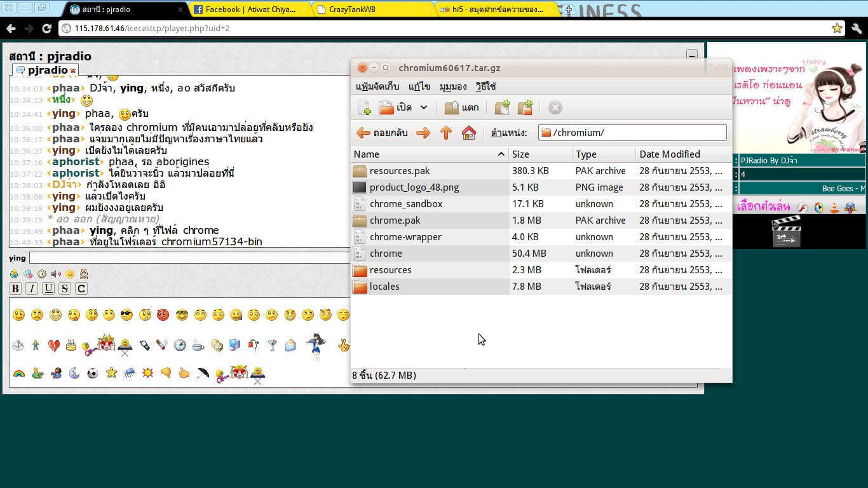
Task: Click the browser address bar URL
Action: (x=152, y=29)
